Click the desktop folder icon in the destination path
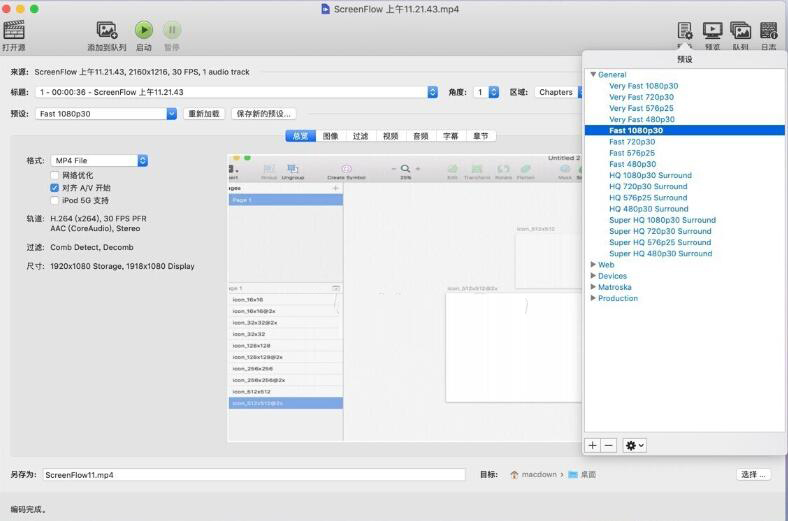 (x=572, y=475)
